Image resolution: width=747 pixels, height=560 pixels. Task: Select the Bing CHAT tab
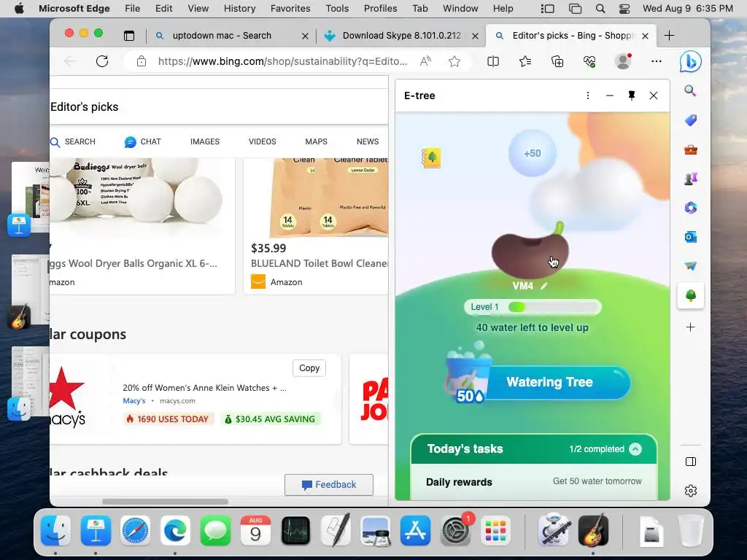(142, 142)
